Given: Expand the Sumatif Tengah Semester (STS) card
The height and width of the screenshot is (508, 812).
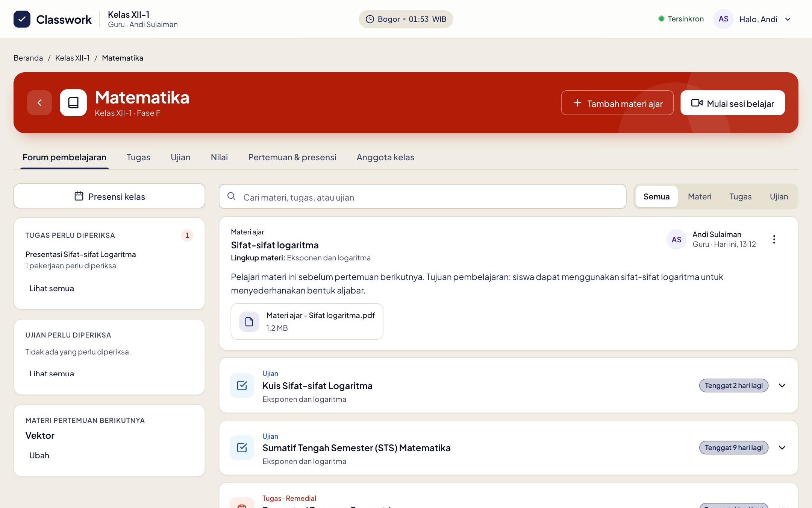Looking at the screenshot, I should [x=782, y=447].
